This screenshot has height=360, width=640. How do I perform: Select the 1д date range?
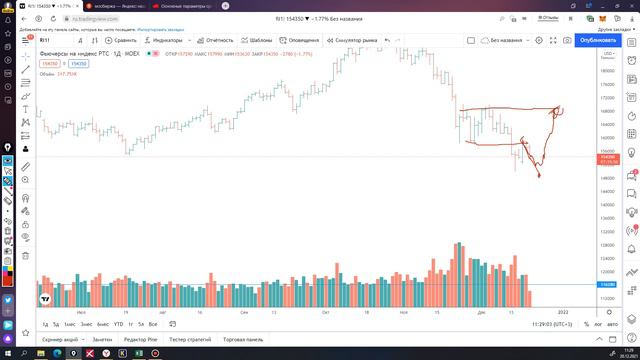45,324
